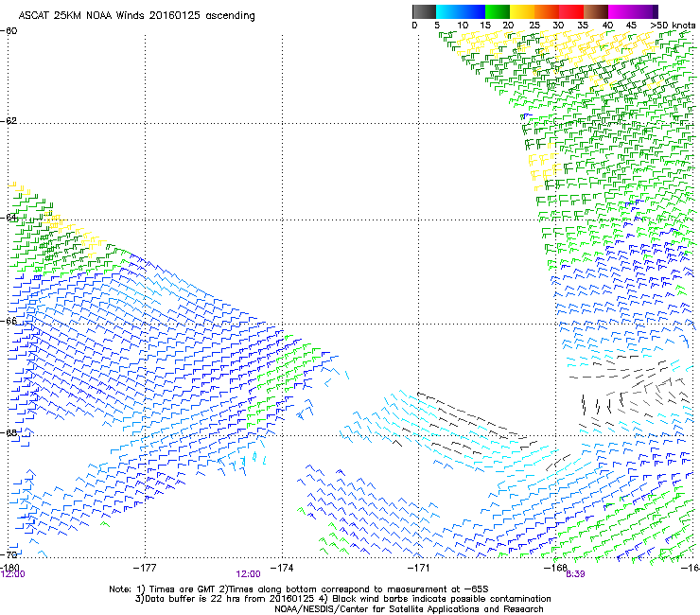700x615 pixels.
Task: Click the green 15-20 knots legend swatch
Action: pos(498,11)
